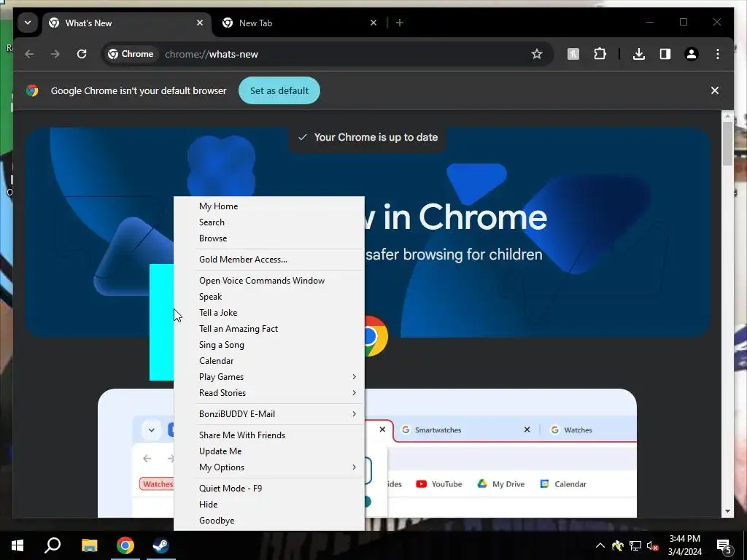Click the Chrome taskbar icon
Screen dimensions: 747x560
[125, 545]
